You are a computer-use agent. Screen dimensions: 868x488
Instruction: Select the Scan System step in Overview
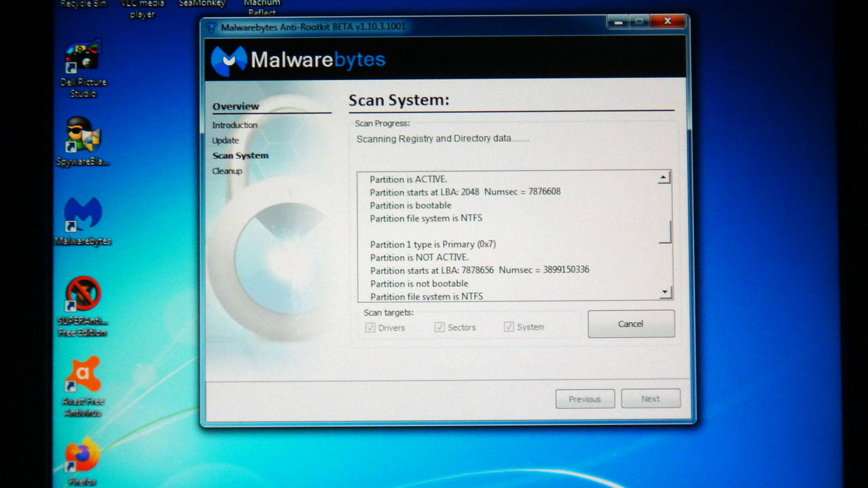click(x=240, y=156)
